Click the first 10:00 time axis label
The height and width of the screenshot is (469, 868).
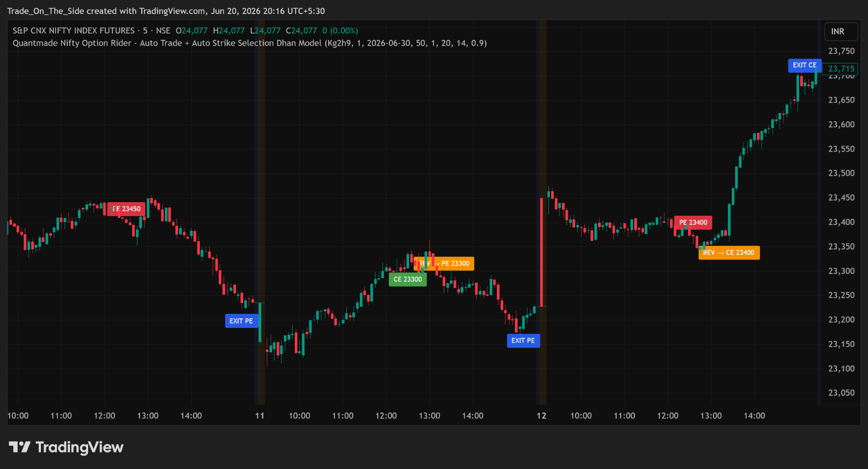(x=18, y=416)
